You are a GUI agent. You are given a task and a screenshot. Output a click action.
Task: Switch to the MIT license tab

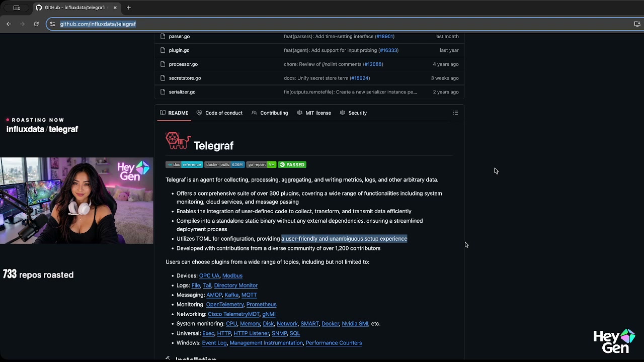pos(314,113)
